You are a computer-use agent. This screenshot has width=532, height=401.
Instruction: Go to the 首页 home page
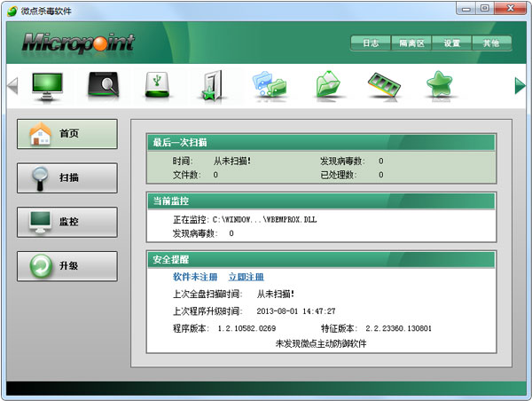(x=67, y=134)
